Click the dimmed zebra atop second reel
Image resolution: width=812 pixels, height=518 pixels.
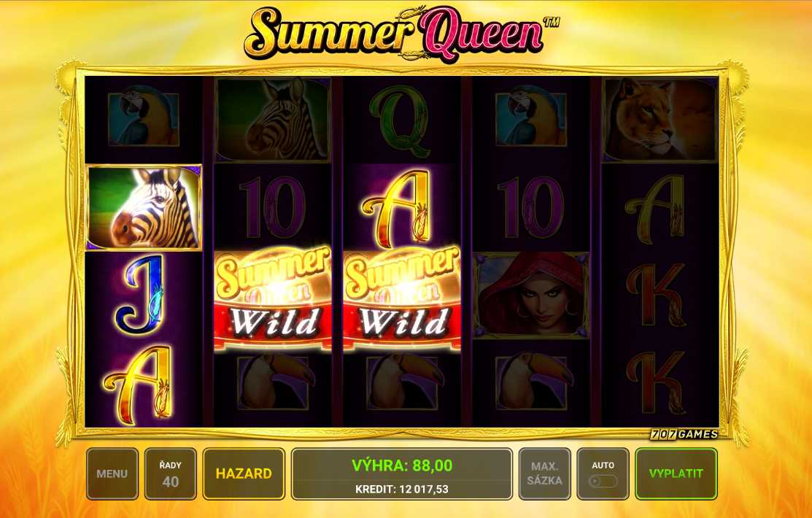tap(273, 120)
